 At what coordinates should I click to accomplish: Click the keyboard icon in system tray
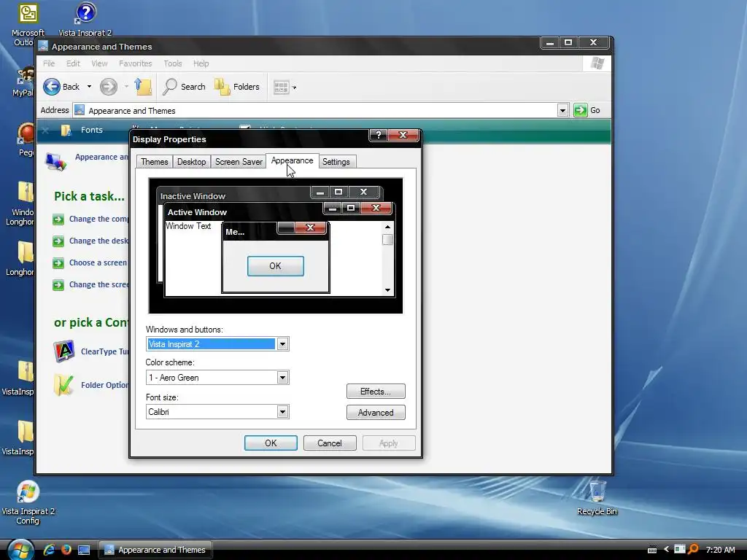[x=652, y=550]
